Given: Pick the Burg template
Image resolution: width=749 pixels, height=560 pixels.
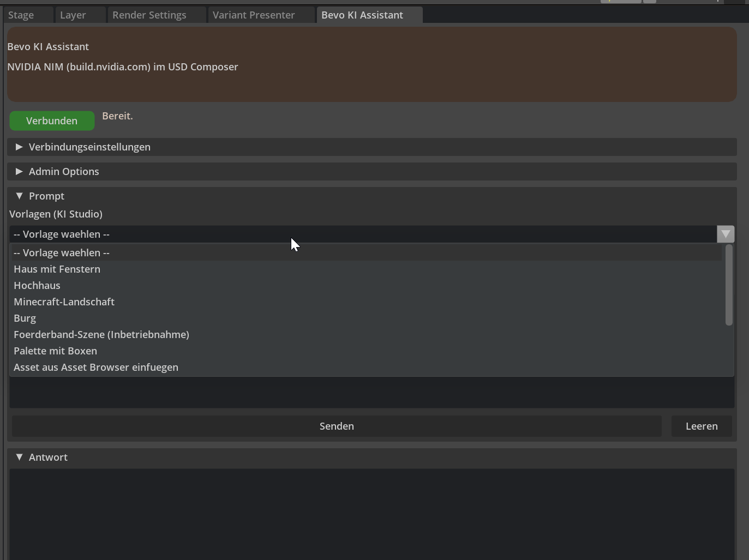Looking at the screenshot, I should tap(366, 318).
